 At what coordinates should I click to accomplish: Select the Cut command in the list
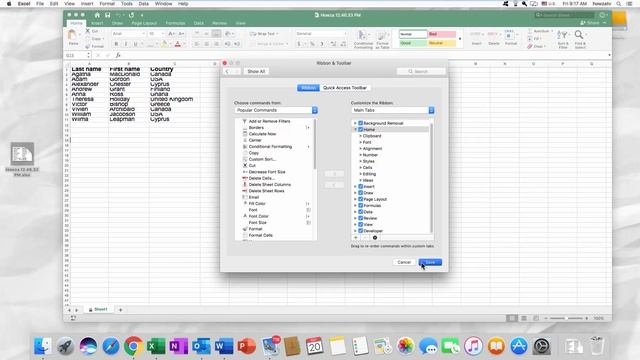[252, 166]
